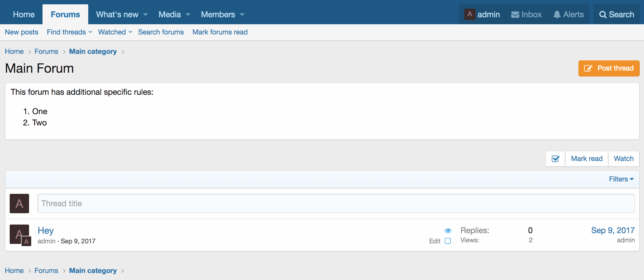Click last poster admin name on right
Image resolution: width=644 pixels, height=280 pixels.
(626, 240)
